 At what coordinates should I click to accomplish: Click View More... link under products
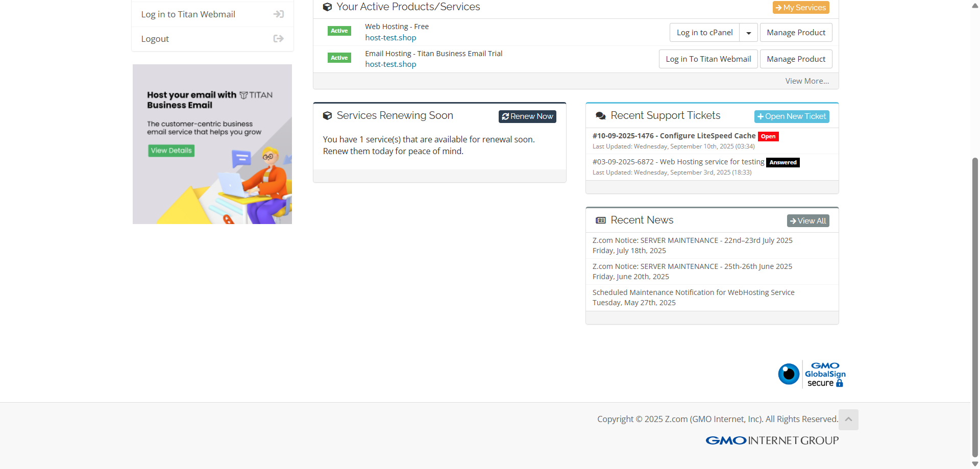click(807, 81)
